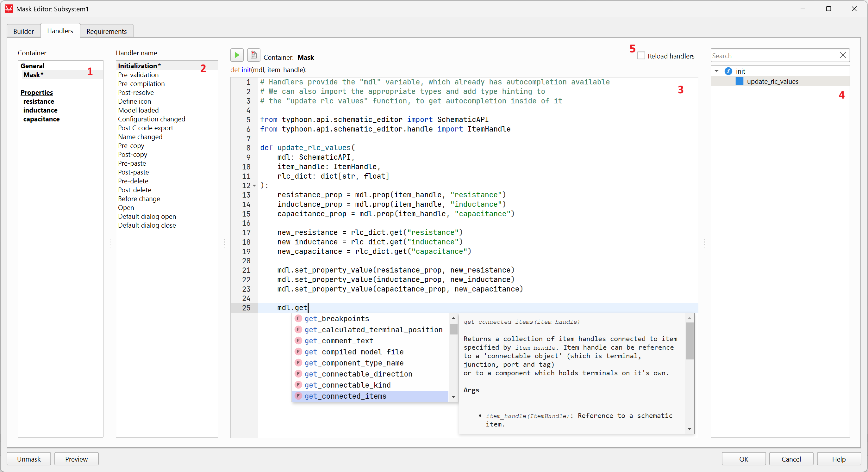Clear search field with X icon
Image resolution: width=868 pixels, height=472 pixels.
(x=843, y=55)
